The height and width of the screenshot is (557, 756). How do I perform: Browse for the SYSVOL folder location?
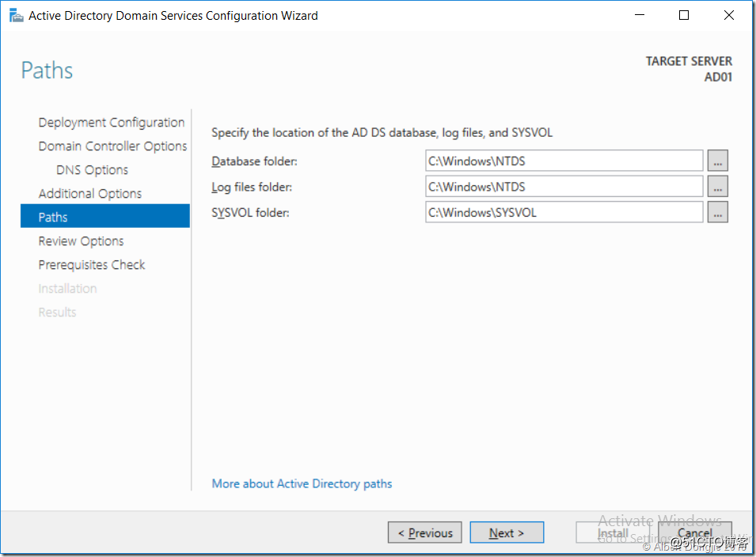click(717, 213)
